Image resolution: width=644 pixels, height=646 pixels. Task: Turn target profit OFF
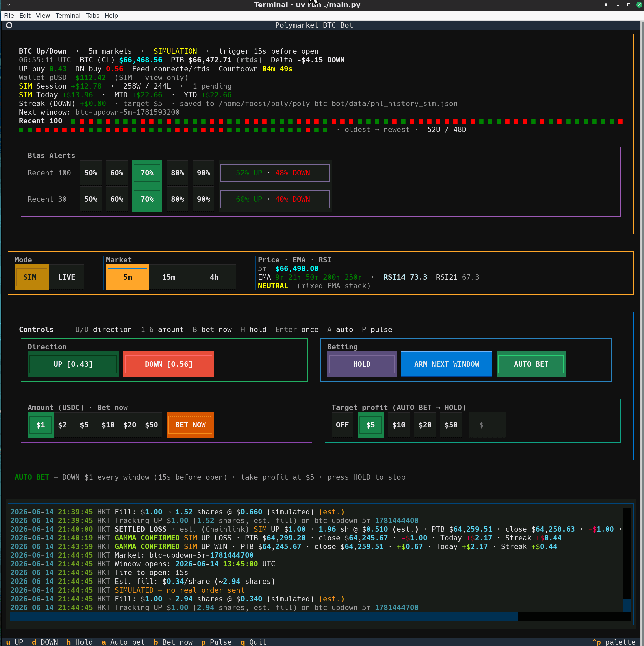point(342,425)
